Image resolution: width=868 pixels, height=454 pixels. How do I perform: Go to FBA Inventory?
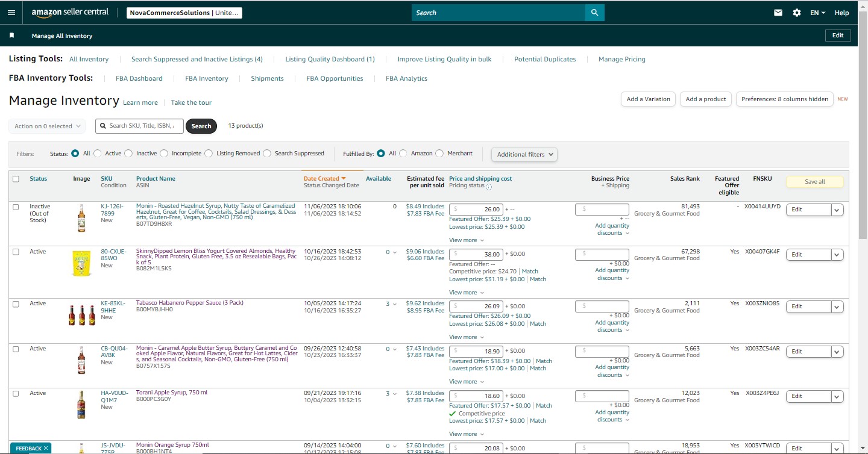[207, 78]
